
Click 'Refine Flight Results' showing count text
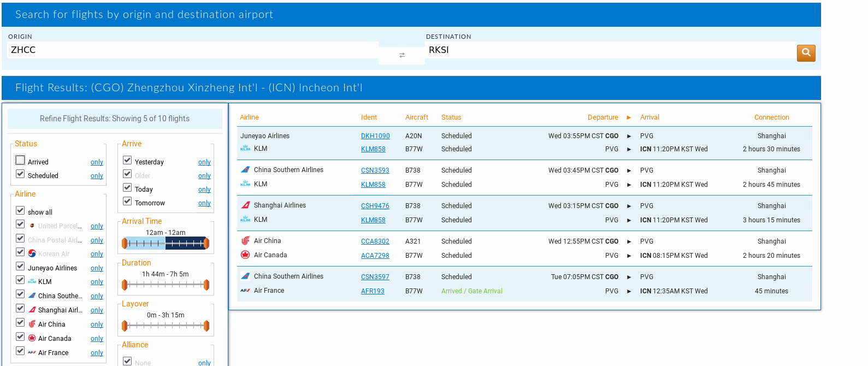coord(115,119)
